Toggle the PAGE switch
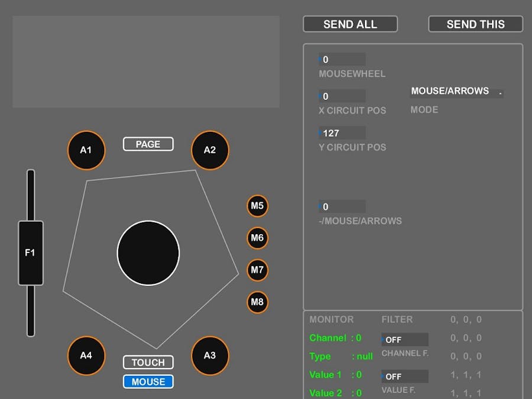Image resolution: width=532 pixels, height=399 pixels. pos(148,144)
